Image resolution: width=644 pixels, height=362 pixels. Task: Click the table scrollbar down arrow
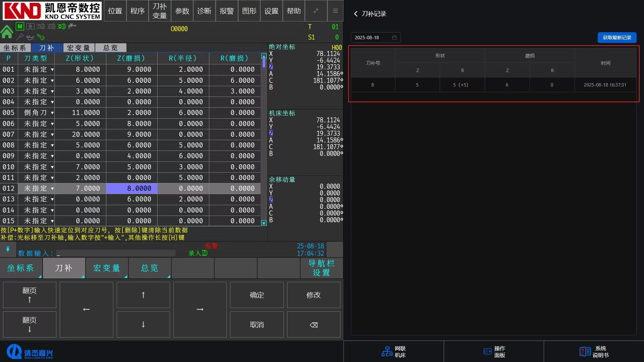[x=264, y=223]
